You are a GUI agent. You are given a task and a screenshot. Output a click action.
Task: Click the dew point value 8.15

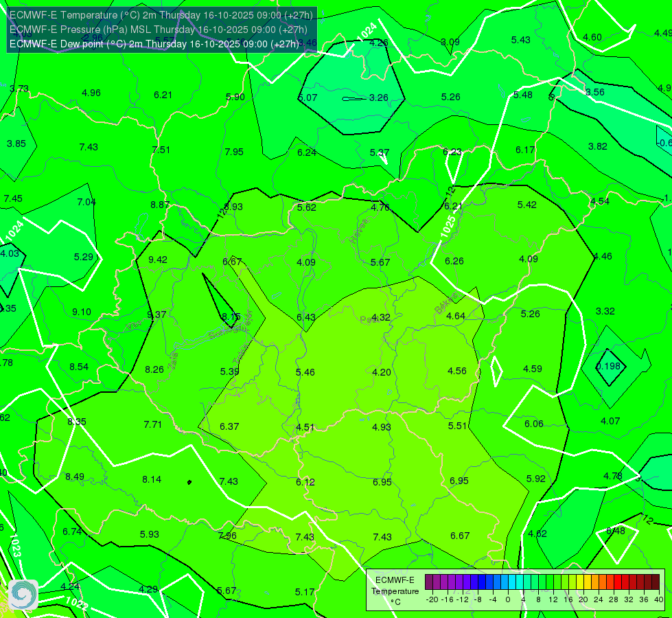(x=231, y=317)
